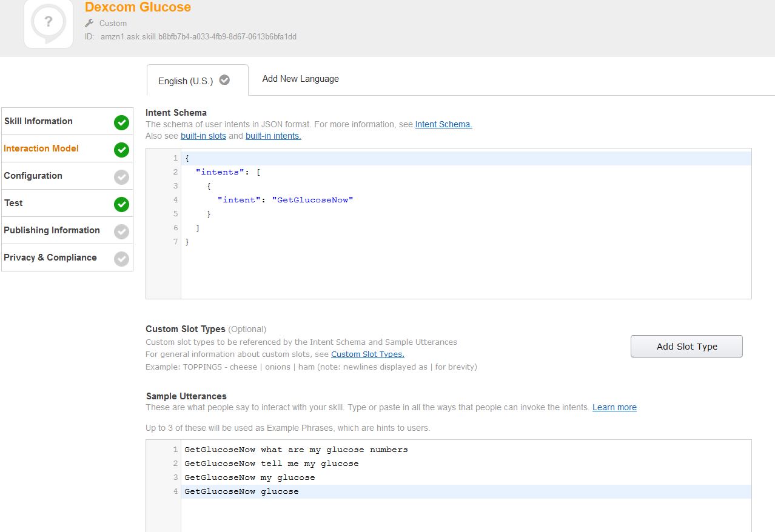Click the green checkmark next to Skill Information
775x532 pixels.
(x=121, y=122)
